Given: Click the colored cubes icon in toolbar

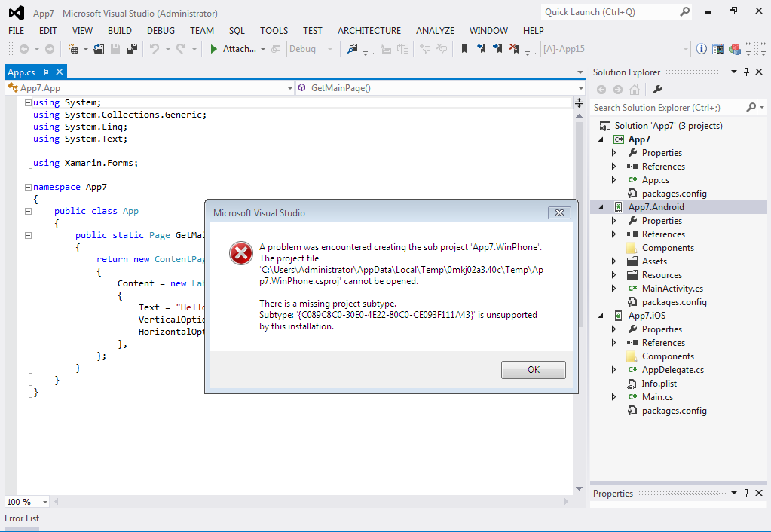Looking at the screenshot, I should [x=735, y=49].
